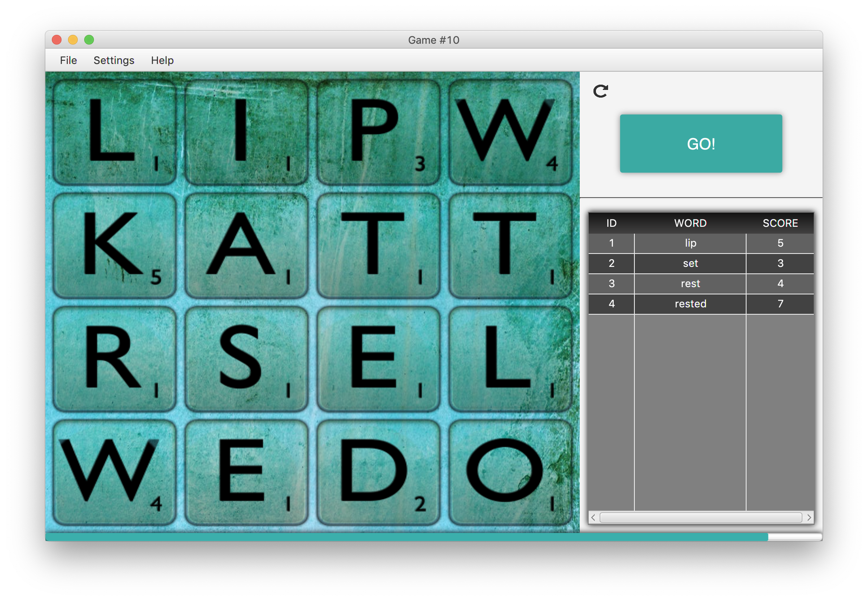
Task: Click the refresh board icon
Action: [600, 91]
